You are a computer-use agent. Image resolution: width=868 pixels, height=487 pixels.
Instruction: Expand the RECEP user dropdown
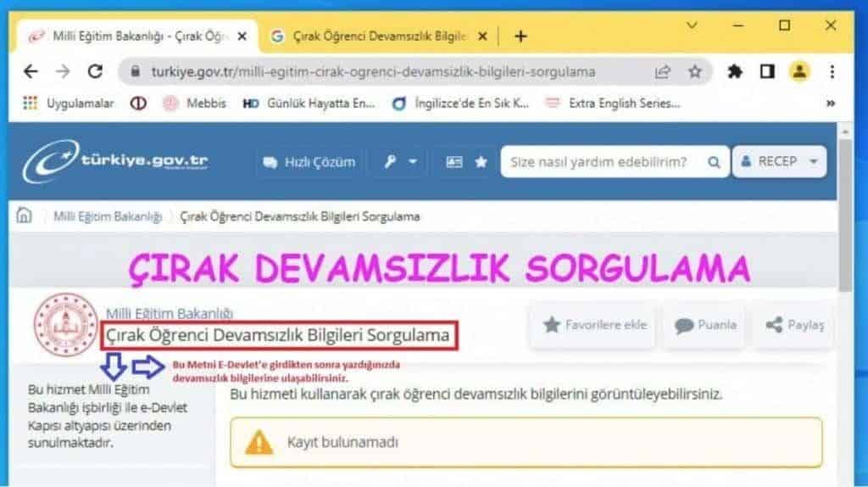(x=780, y=162)
